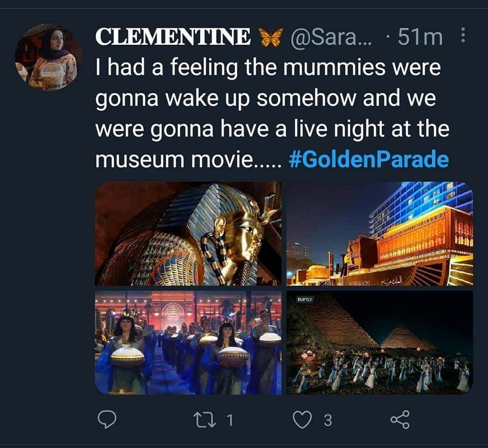Tap Arabic signage on the boat photo
Image resolution: width=488 pixels, height=448 pixels.
pyautogui.click(x=392, y=282)
